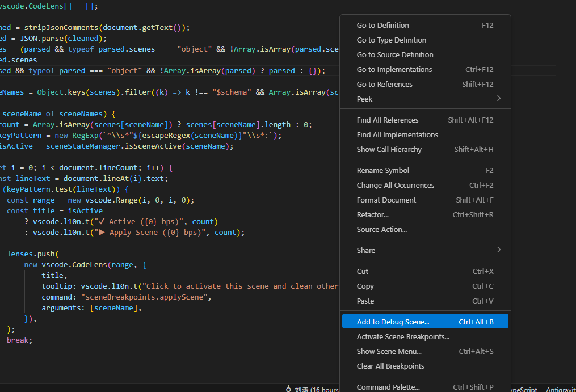Select Go to Type Definition
The height and width of the screenshot is (392, 576).
coord(425,40)
